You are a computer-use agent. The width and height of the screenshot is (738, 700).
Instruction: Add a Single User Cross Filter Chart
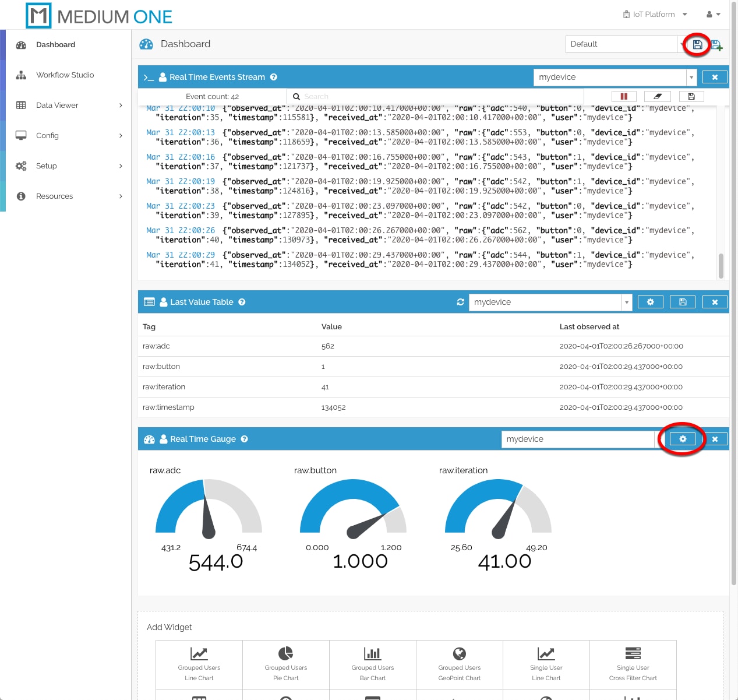[x=633, y=664]
